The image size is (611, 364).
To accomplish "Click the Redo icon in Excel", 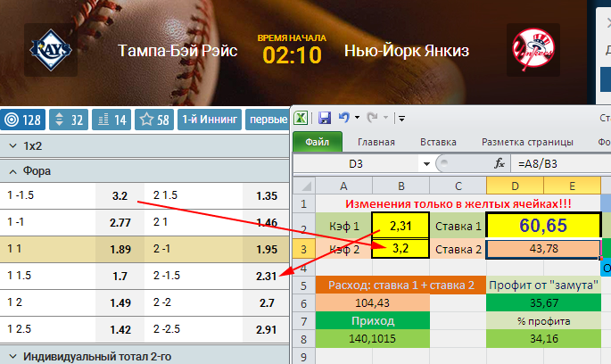I will point(372,117).
